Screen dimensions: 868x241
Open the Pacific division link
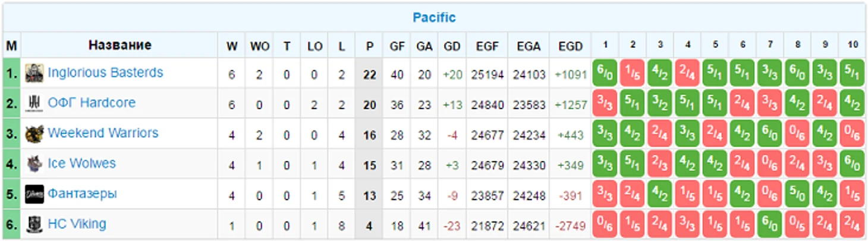click(x=434, y=17)
